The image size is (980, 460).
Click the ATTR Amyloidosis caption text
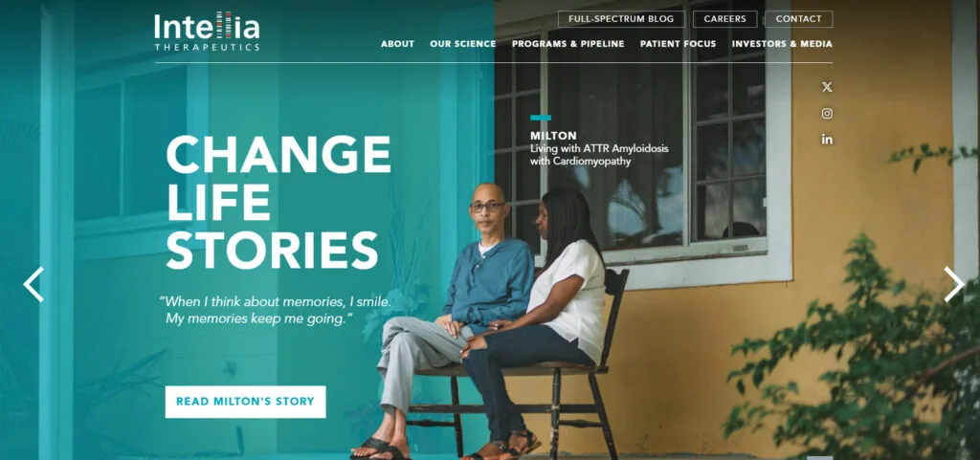[x=599, y=155]
